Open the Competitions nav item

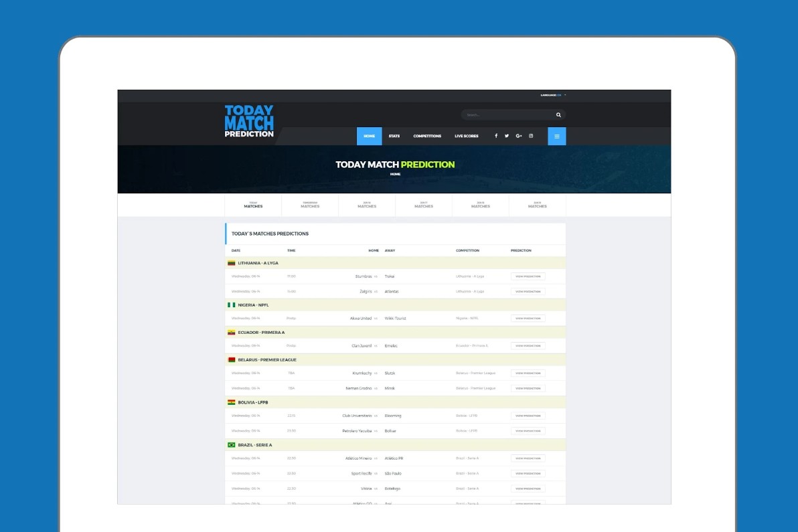pos(427,137)
